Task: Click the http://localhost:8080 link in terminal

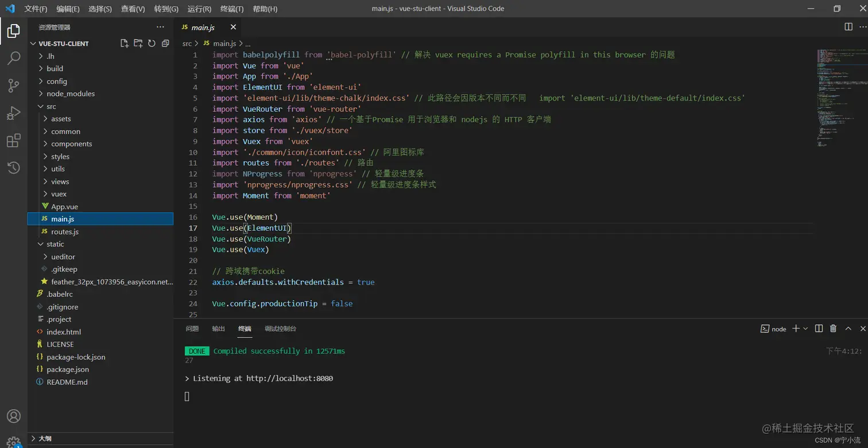Action: 290,379
